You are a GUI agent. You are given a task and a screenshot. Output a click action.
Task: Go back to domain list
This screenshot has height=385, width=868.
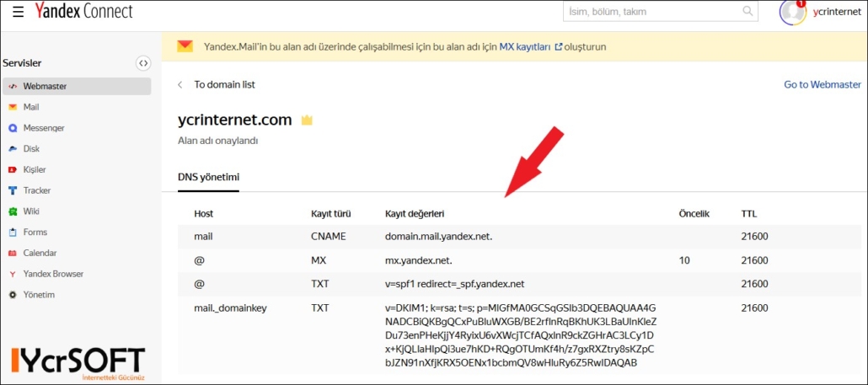pos(224,84)
